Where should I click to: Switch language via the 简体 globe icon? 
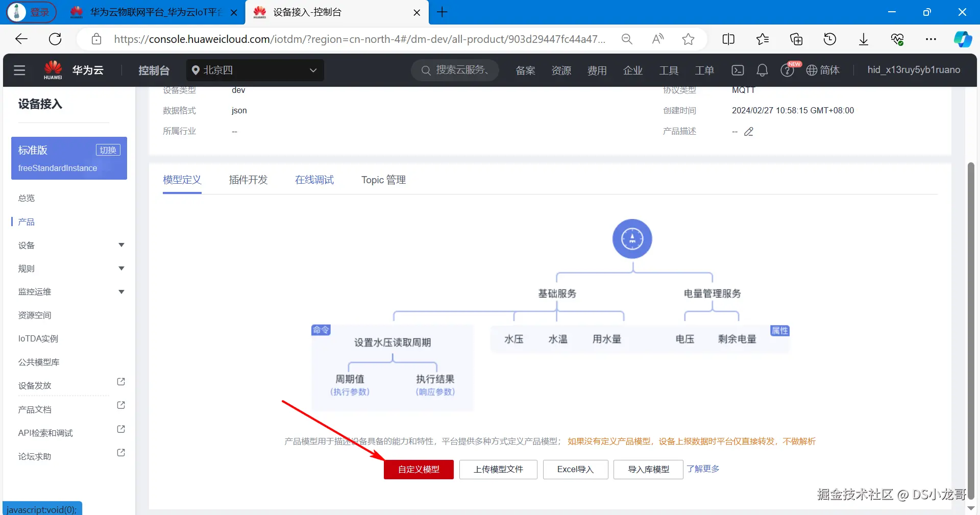[823, 70]
